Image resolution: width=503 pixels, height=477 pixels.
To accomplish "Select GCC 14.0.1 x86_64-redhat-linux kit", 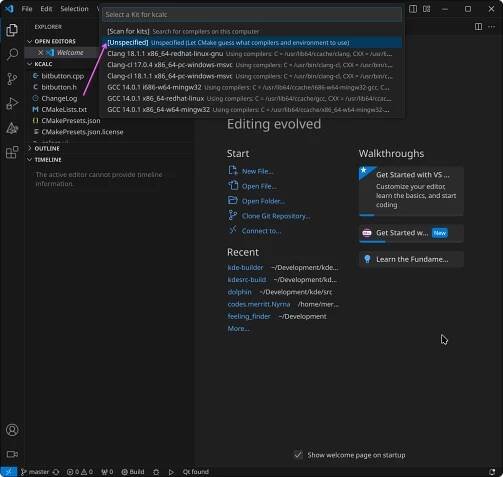I will click(252, 99).
